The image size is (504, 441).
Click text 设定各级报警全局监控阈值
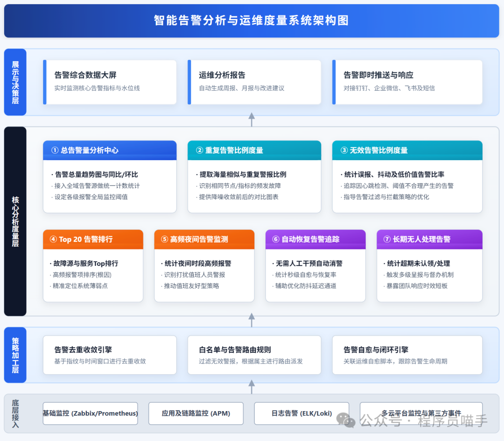coord(91,197)
